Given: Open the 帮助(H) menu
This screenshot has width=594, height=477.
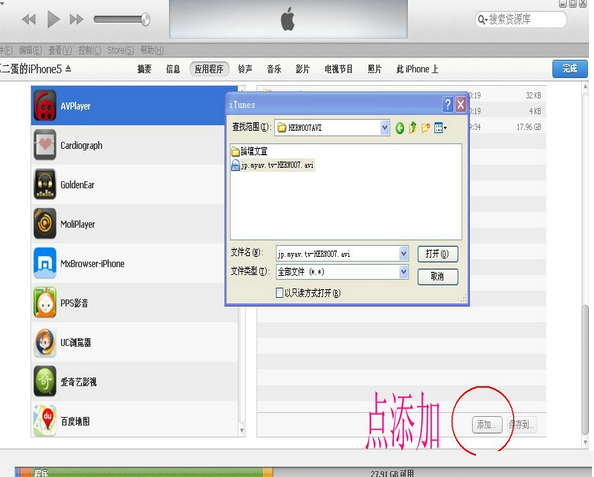Looking at the screenshot, I should pyautogui.click(x=152, y=50).
